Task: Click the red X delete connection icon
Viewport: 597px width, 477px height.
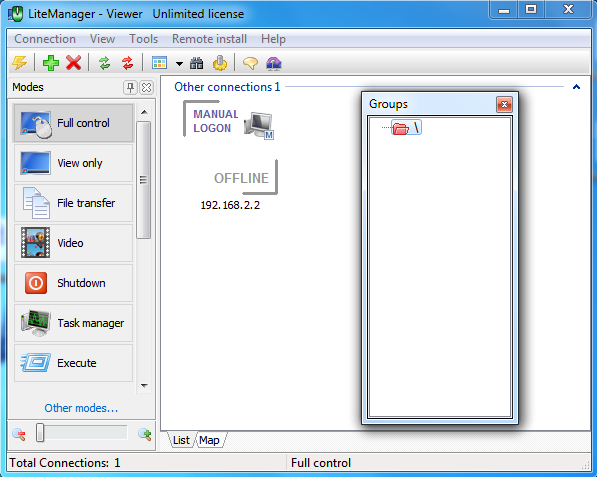Action: (73, 63)
